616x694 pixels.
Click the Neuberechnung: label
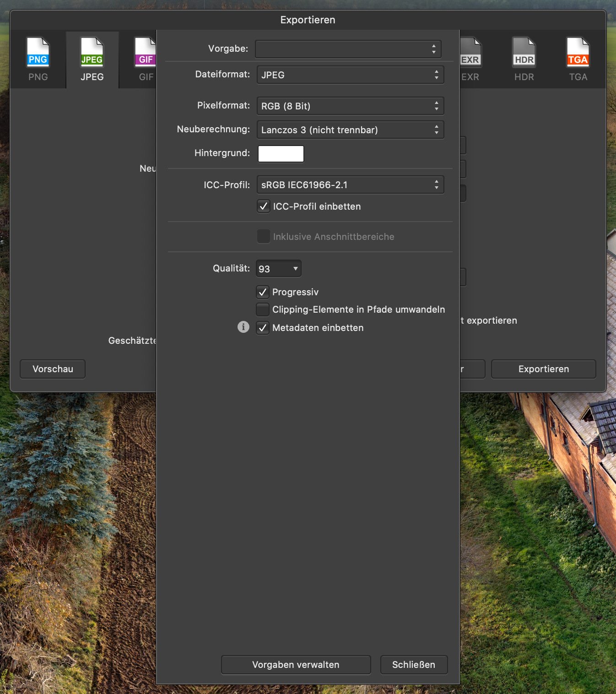[x=214, y=129]
